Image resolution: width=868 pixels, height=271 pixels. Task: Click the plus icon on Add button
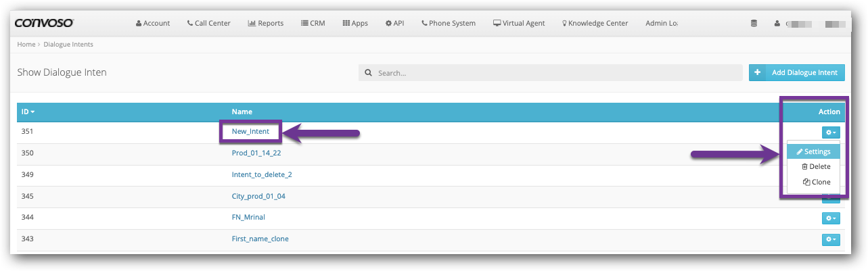[x=757, y=72]
